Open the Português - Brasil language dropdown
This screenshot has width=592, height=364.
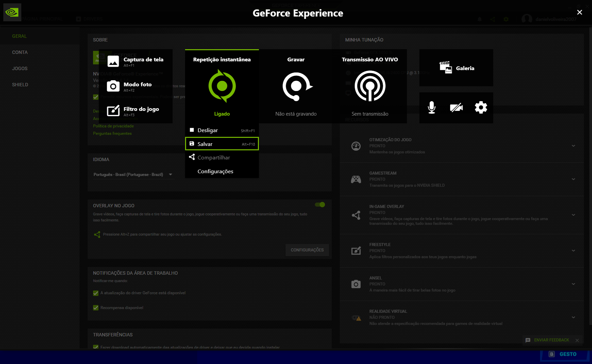(133, 175)
